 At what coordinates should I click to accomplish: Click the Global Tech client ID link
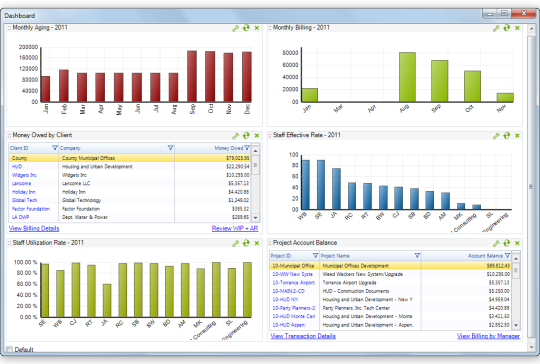pyautogui.click(x=24, y=200)
